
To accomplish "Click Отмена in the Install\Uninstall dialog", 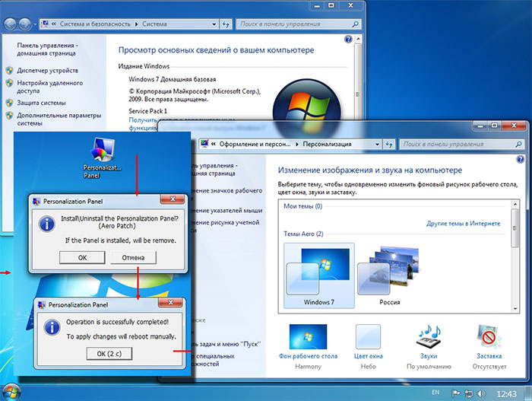I will (x=133, y=258).
